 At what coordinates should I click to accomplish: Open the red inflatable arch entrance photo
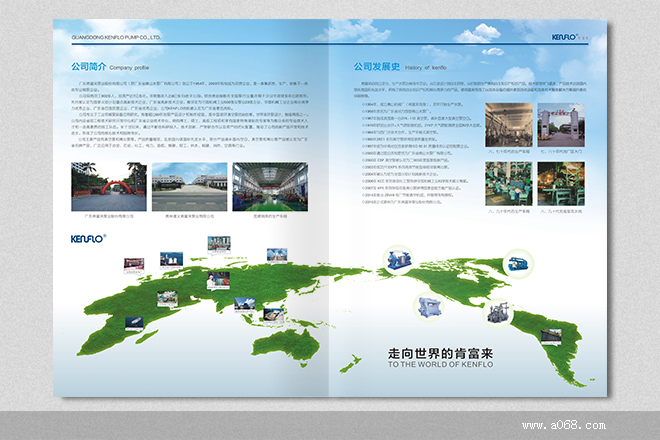(109, 187)
